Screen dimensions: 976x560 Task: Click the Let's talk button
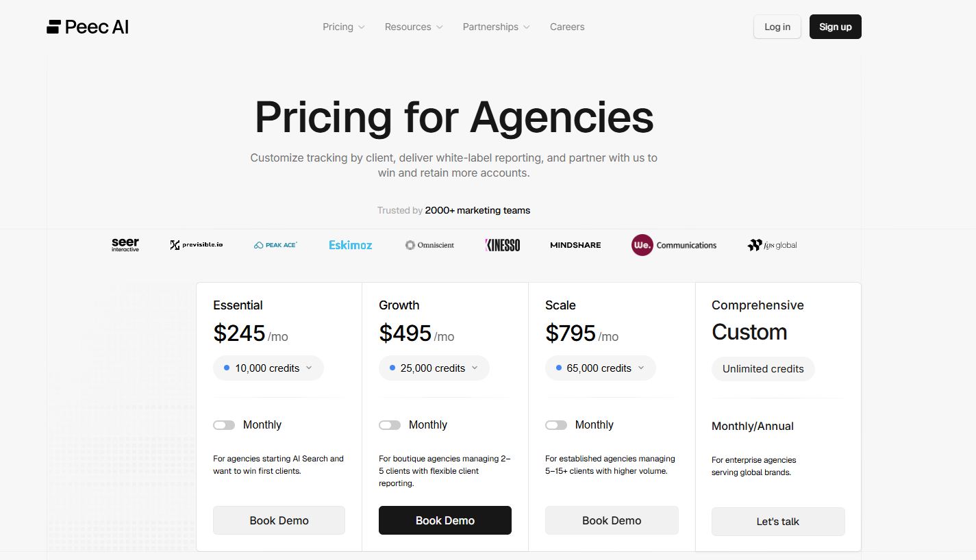778,522
